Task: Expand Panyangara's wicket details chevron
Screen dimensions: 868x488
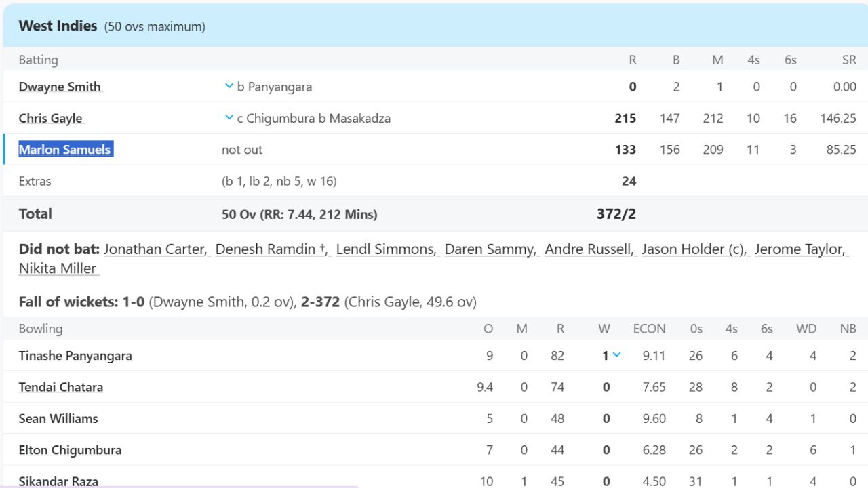Action: (618, 354)
